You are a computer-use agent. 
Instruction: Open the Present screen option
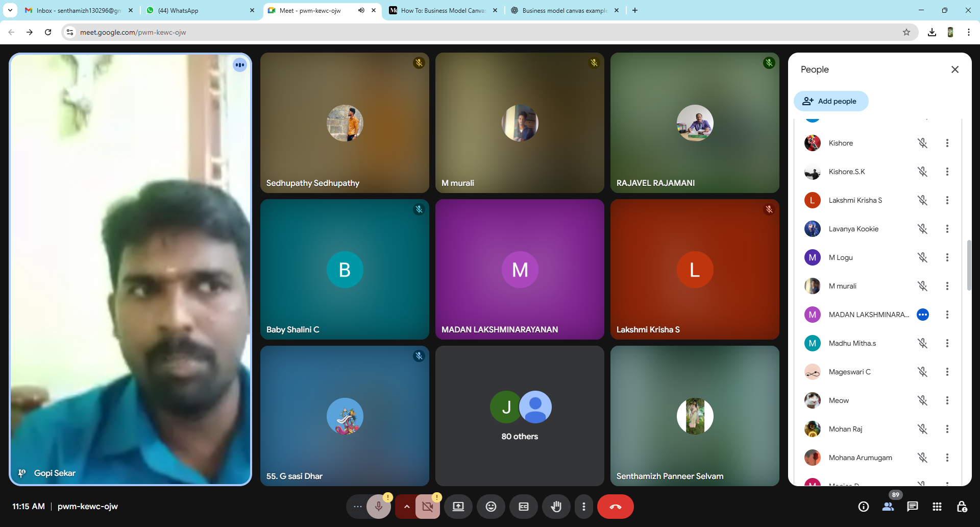(x=458, y=507)
